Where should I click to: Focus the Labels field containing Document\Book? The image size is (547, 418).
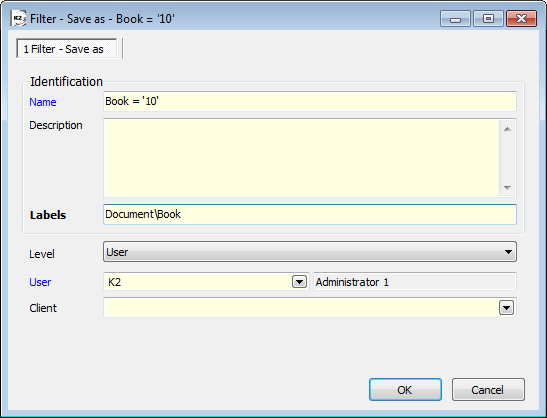point(310,214)
